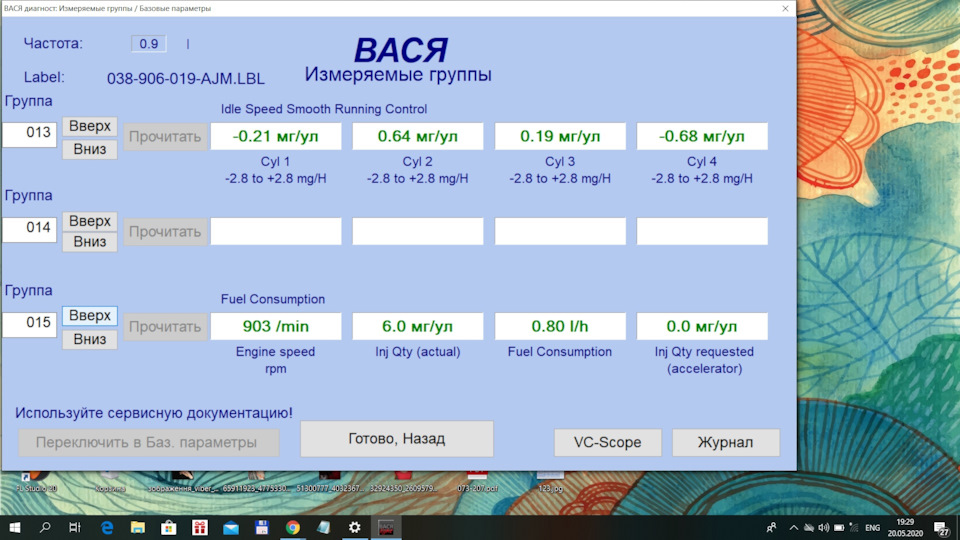Image resolution: width=960 pixels, height=540 pixels.
Task: Click the Журнал button
Action: click(726, 442)
